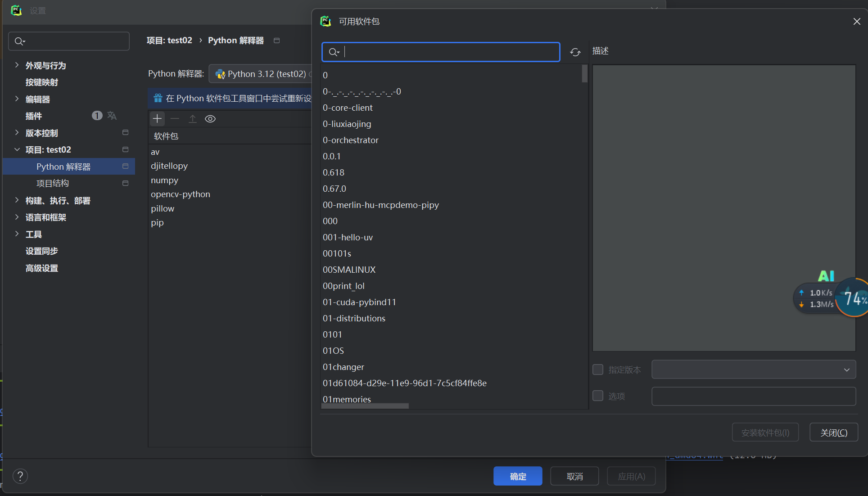The image size is (868, 496).
Task: Select 项目结构 in settings tree
Action: click(x=53, y=183)
